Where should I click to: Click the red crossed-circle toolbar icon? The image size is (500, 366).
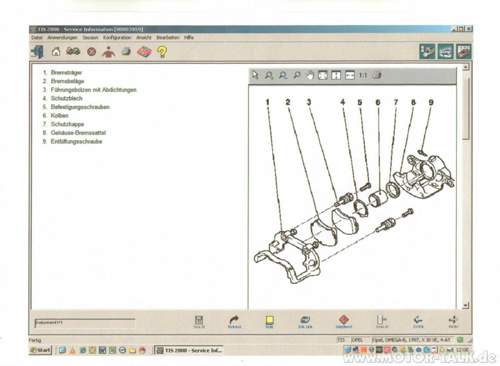[x=91, y=52]
